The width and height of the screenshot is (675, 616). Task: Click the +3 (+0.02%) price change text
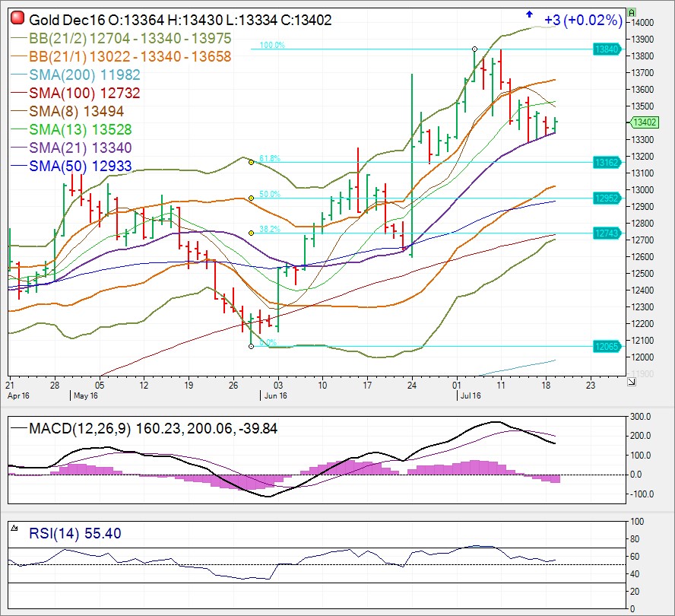click(x=583, y=21)
